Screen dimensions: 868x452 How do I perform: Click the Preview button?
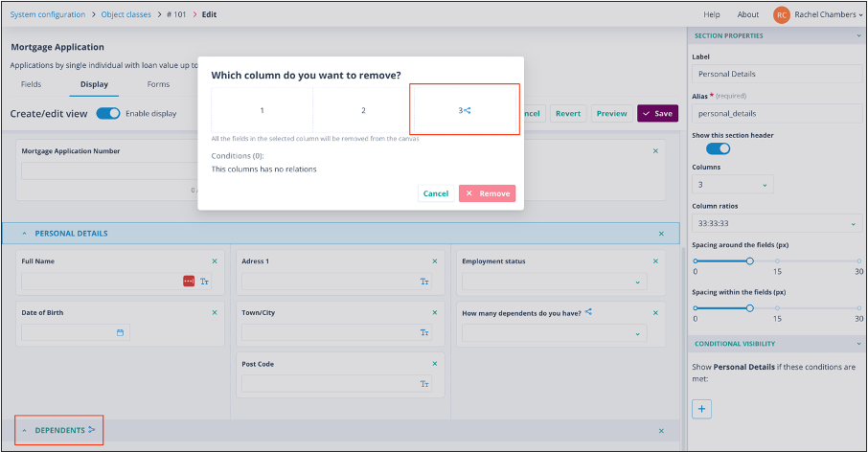(x=611, y=113)
